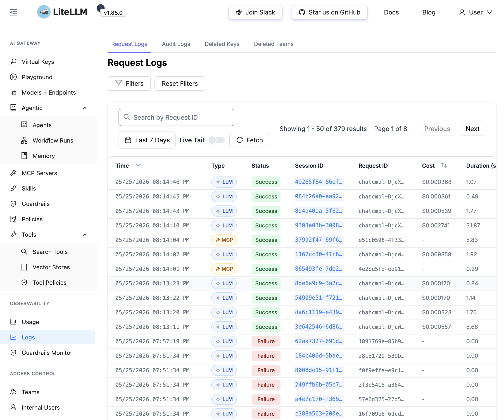Open the Filters panel
The height and width of the screenshot is (420, 504).
[x=129, y=84]
